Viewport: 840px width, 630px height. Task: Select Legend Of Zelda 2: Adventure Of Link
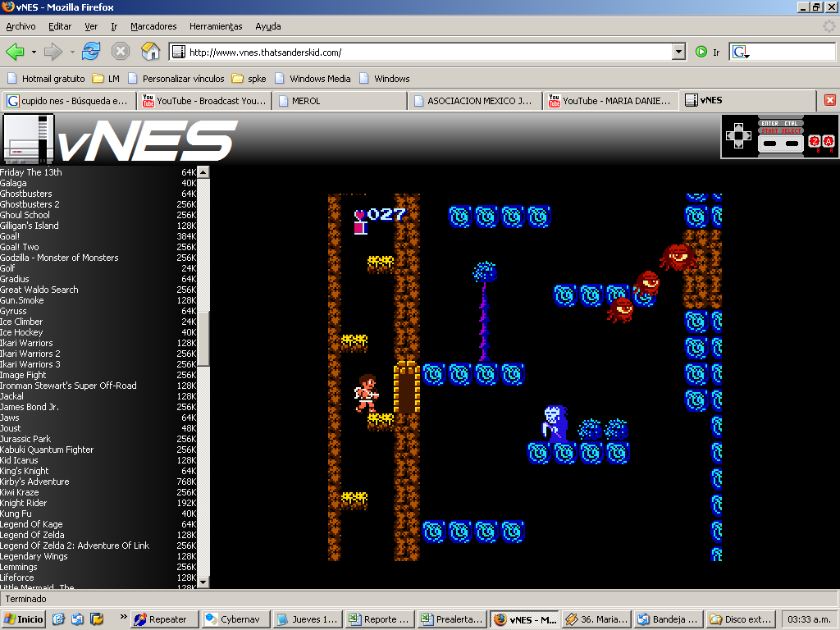(98, 546)
